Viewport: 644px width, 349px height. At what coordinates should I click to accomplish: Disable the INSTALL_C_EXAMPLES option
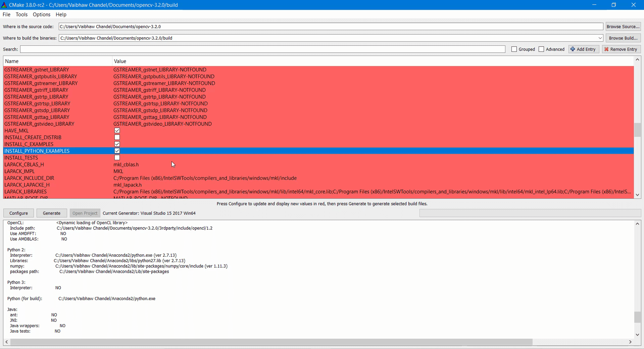pos(117,144)
